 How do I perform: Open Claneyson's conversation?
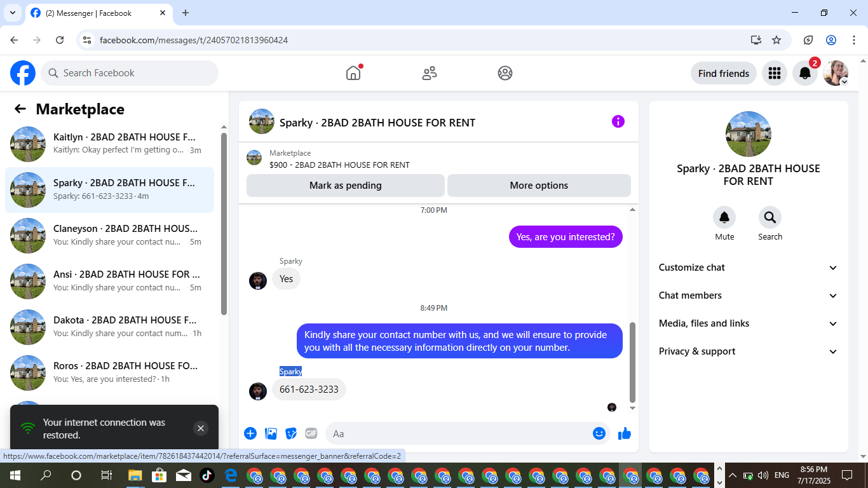coord(109,235)
